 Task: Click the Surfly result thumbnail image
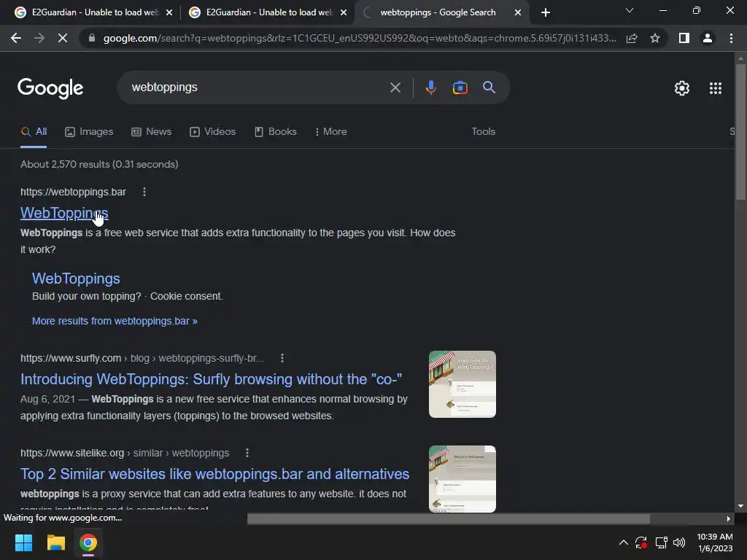462,384
